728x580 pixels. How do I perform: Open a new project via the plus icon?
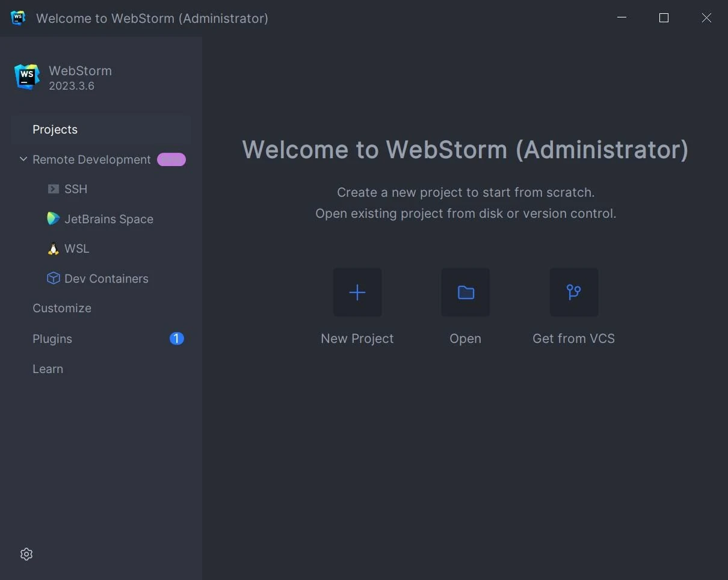[357, 292]
